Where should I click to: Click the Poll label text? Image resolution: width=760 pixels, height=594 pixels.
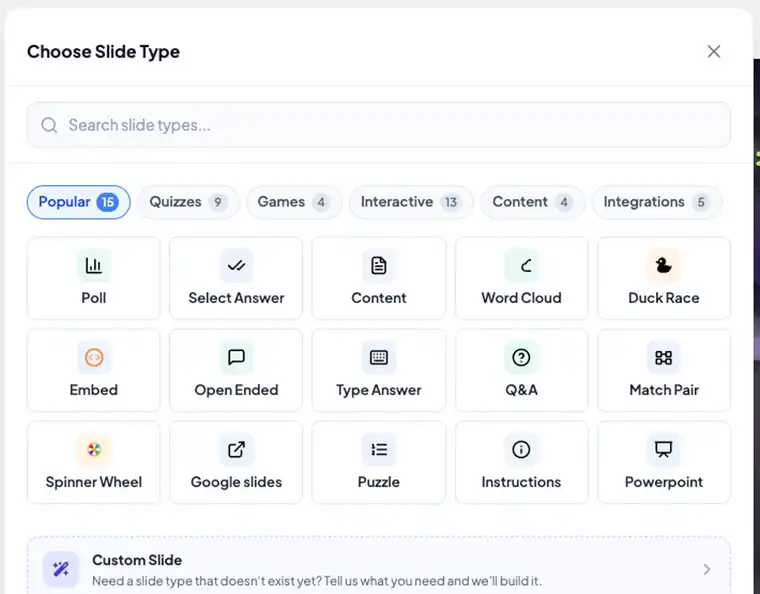[94, 298]
